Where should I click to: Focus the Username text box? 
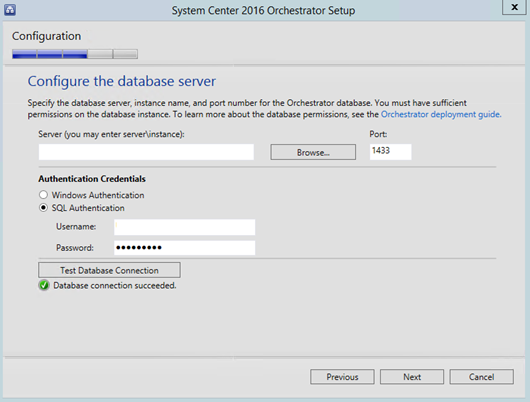(185, 227)
